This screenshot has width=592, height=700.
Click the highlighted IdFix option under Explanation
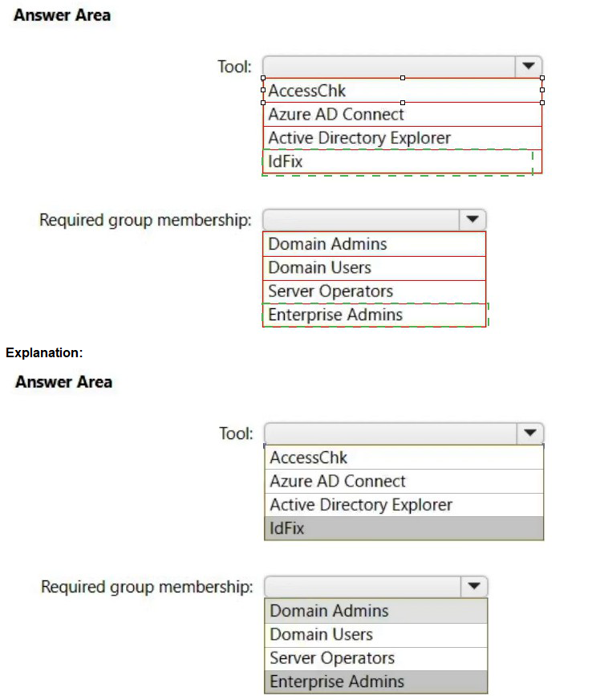pyautogui.click(x=403, y=528)
